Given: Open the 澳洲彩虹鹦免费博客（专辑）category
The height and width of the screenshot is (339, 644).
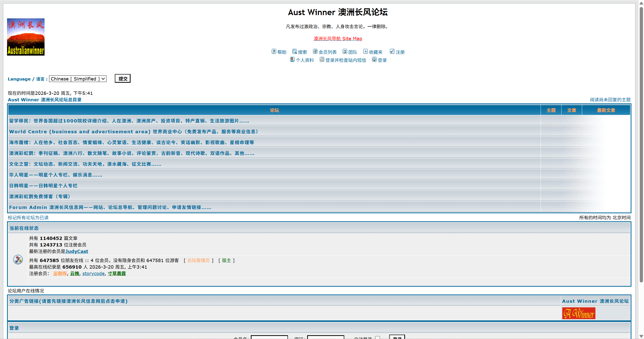Looking at the screenshot, I should (x=40, y=197).
